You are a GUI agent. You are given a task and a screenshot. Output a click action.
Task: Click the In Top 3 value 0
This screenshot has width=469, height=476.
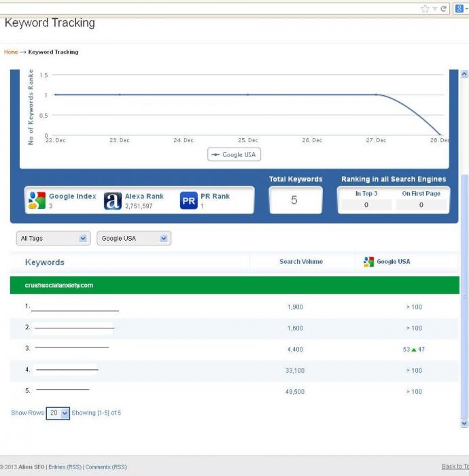coord(366,205)
